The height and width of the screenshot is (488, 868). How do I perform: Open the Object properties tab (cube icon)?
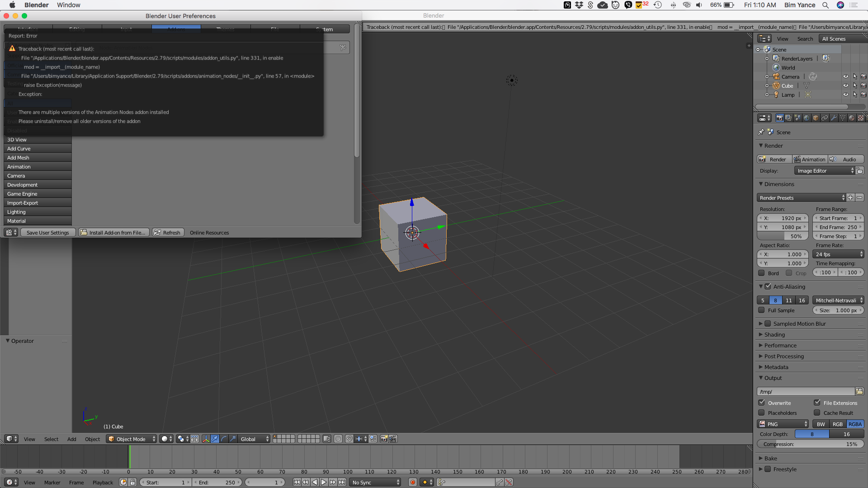click(816, 118)
